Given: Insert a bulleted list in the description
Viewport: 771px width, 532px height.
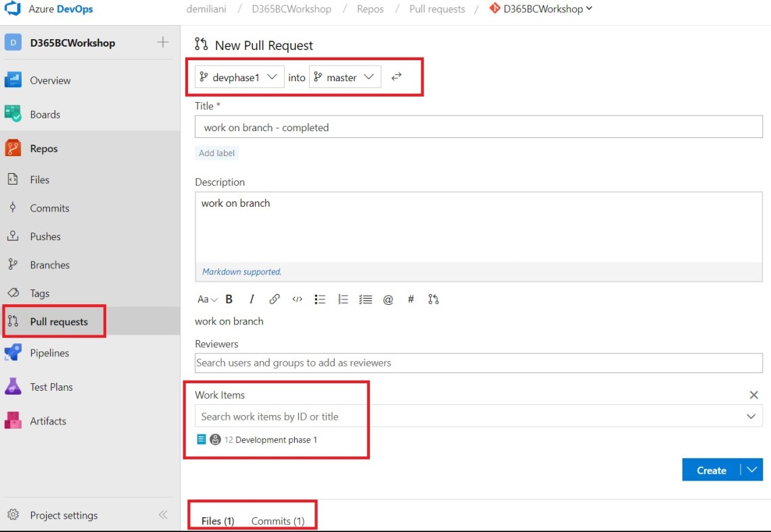Looking at the screenshot, I should pyautogui.click(x=320, y=299).
